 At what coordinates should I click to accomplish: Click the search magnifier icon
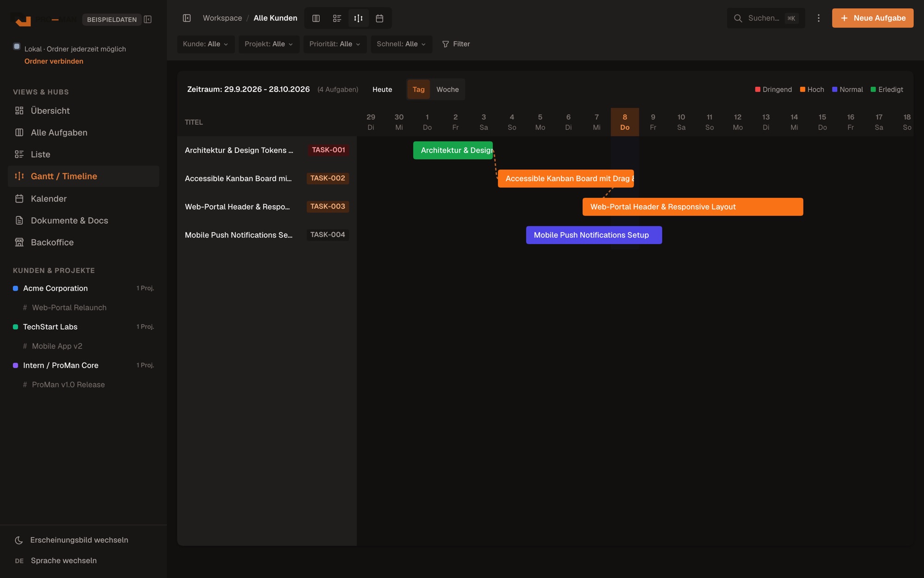(738, 18)
